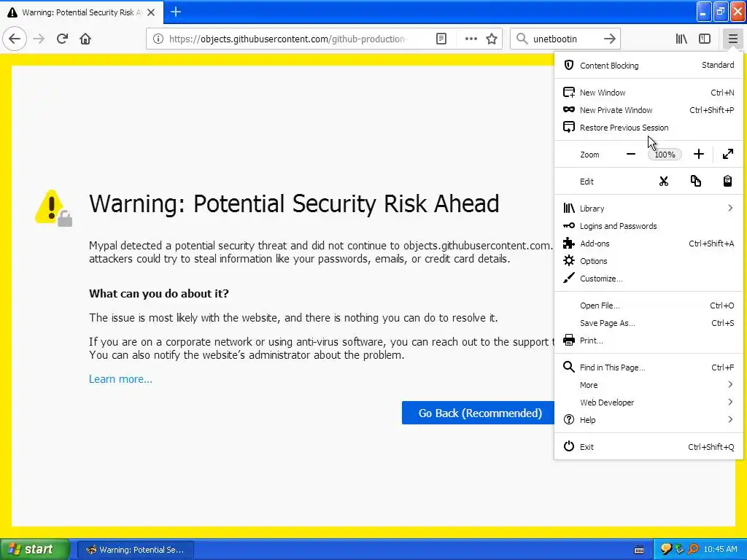Select Print... menu entry
747x560 pixels.
click(x=649, y=341)
